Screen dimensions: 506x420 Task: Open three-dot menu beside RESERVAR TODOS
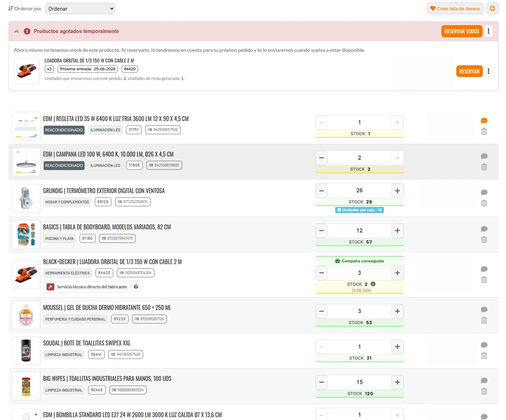[x=489, y=31]
